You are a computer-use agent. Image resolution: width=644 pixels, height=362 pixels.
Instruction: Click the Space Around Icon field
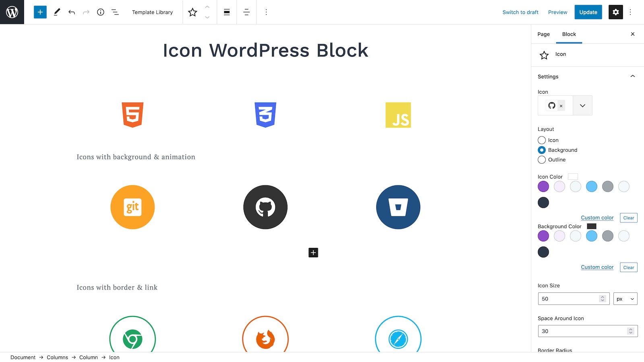point(588,331)
